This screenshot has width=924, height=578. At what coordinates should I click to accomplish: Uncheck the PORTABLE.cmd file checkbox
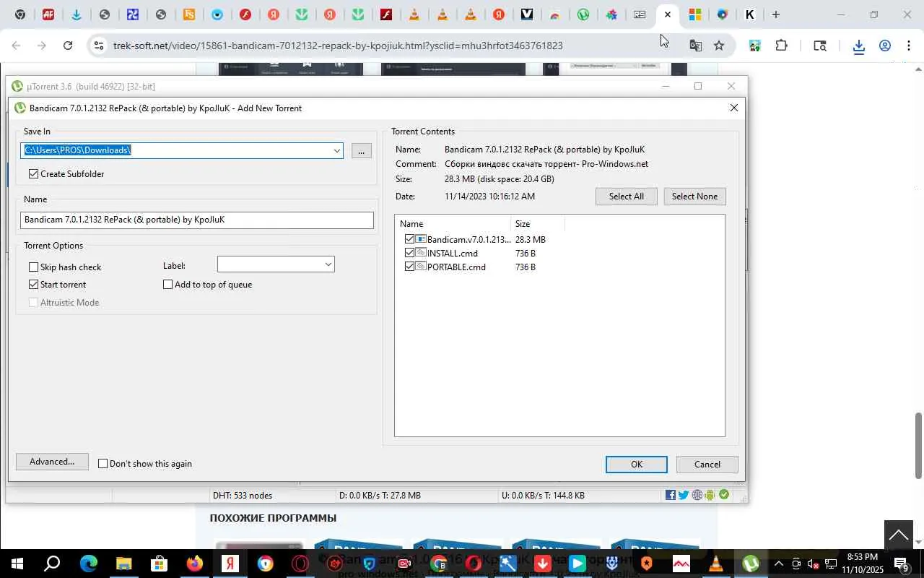409,267
